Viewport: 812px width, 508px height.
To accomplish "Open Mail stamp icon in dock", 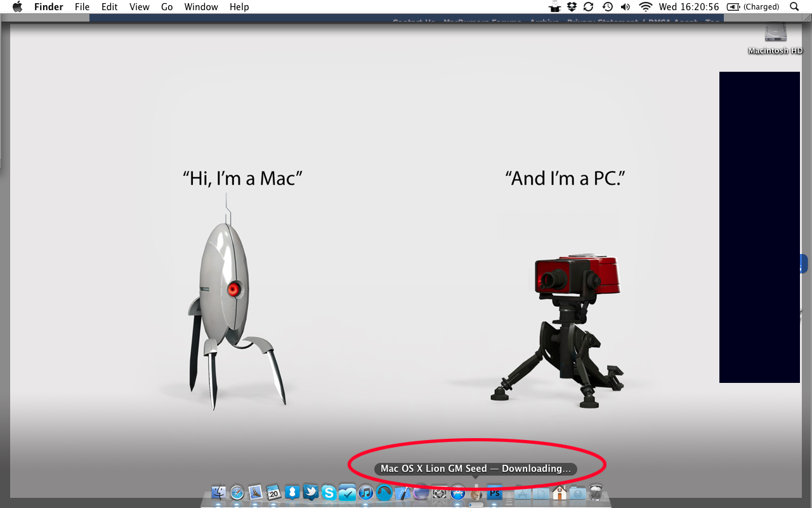I will [255, 492].
